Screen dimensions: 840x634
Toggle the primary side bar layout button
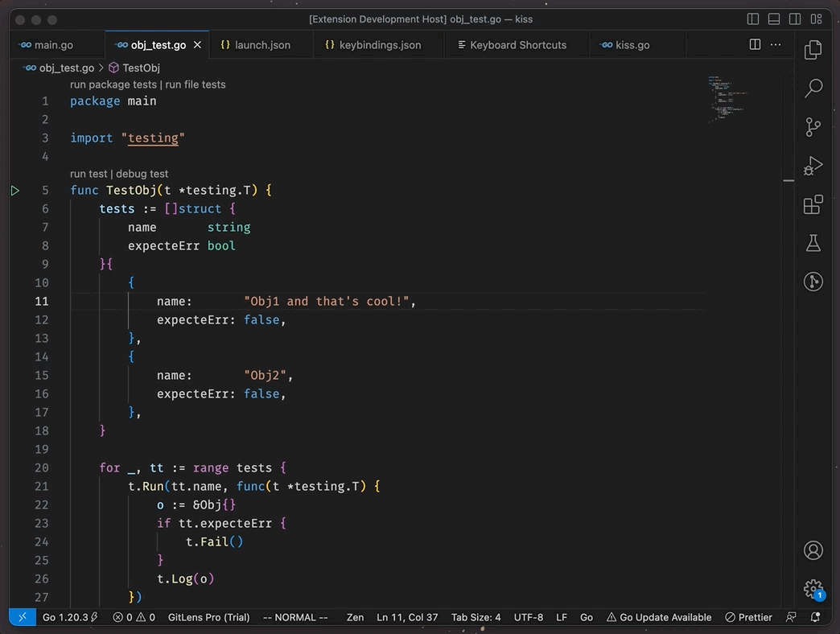tap(753, 19)
